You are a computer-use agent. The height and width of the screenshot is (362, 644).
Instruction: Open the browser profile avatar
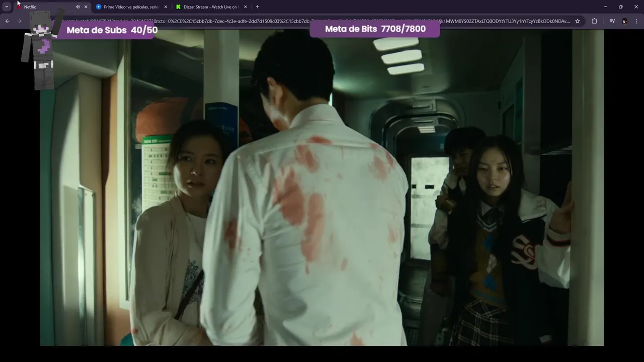click(x=625, y=21)
